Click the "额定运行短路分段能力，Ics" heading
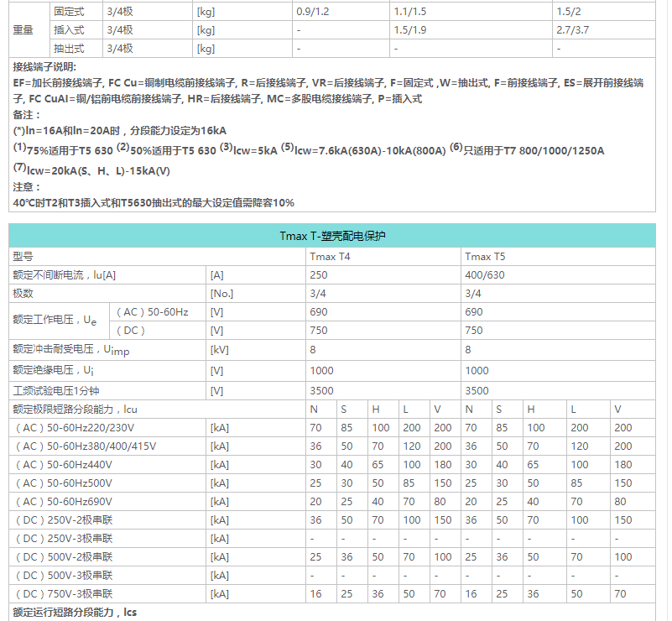672x621 pixels. pyautogui.click(x=75, y=612)
